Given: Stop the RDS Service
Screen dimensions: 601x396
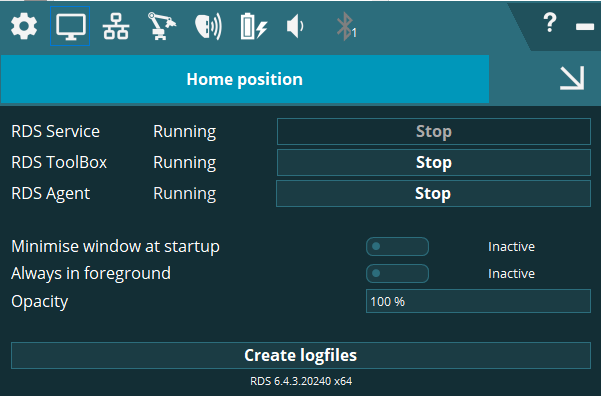Looking at the screenshot, I should tap(434, 131).
